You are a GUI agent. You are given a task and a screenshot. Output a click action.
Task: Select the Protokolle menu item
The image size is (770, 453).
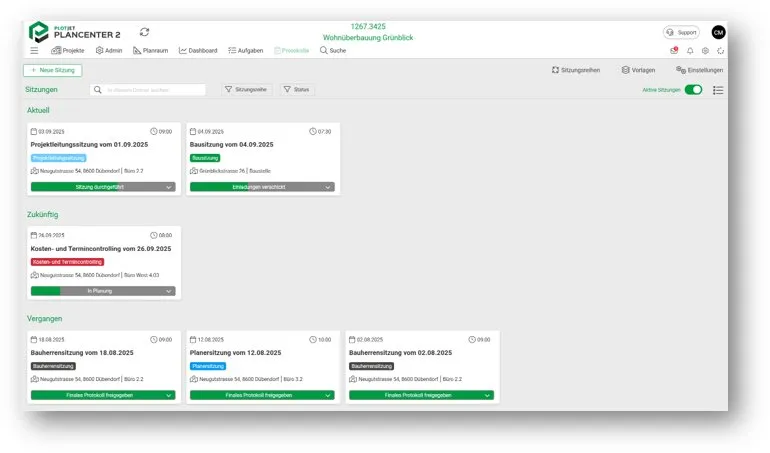(x=292, y=51)
